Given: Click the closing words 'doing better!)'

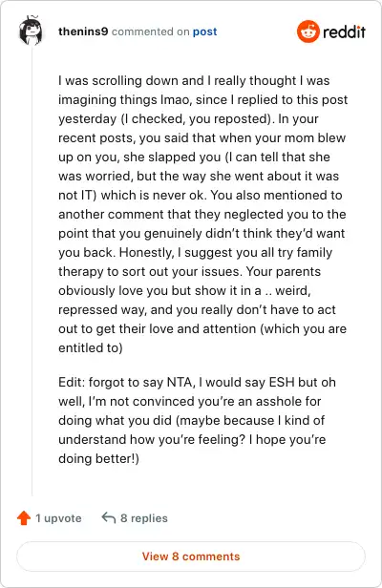Looking at the screenshot, I should click(98, 458).
